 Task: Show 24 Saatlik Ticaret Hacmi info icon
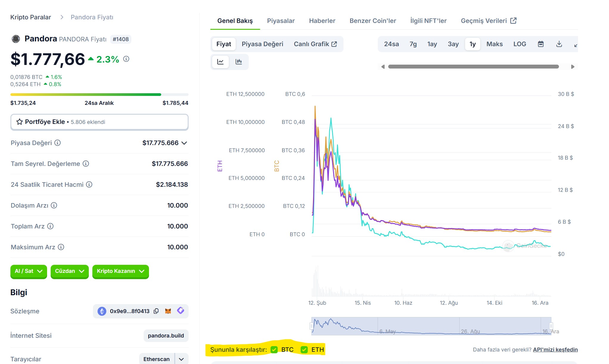[89, 184]
